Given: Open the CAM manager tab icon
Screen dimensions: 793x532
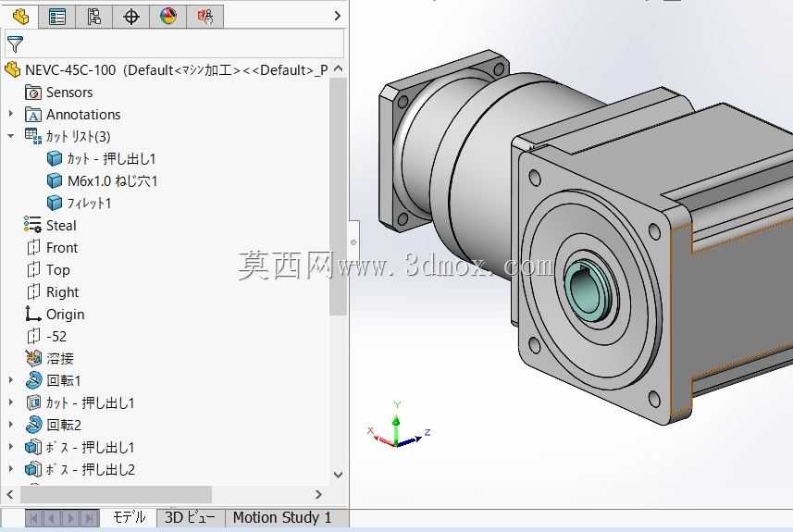Looking at the screenshot, I should pos(204,16).
